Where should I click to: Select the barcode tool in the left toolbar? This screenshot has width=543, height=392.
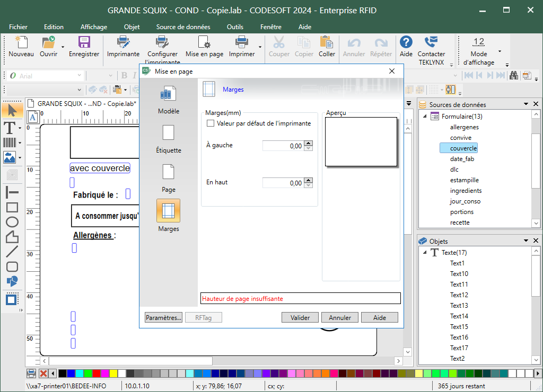[10, 142]
